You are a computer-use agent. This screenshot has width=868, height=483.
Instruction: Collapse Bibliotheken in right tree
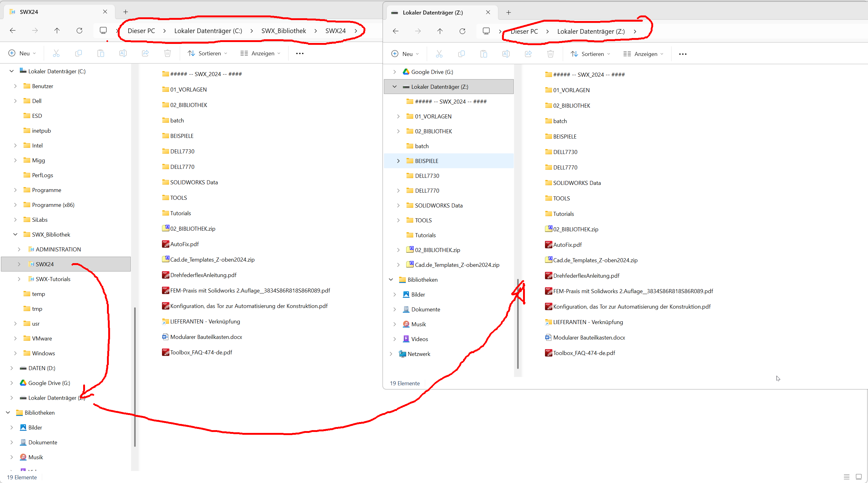(x=390, y=280)
